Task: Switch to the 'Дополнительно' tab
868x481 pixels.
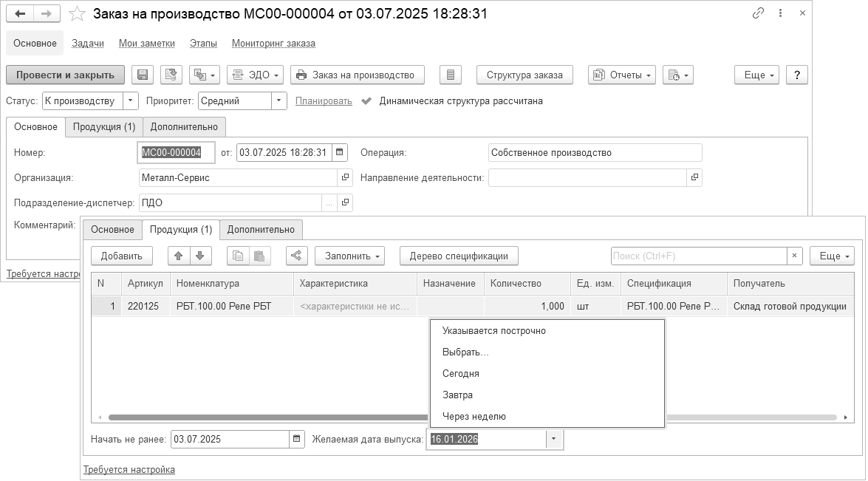Action: [261, 229]
